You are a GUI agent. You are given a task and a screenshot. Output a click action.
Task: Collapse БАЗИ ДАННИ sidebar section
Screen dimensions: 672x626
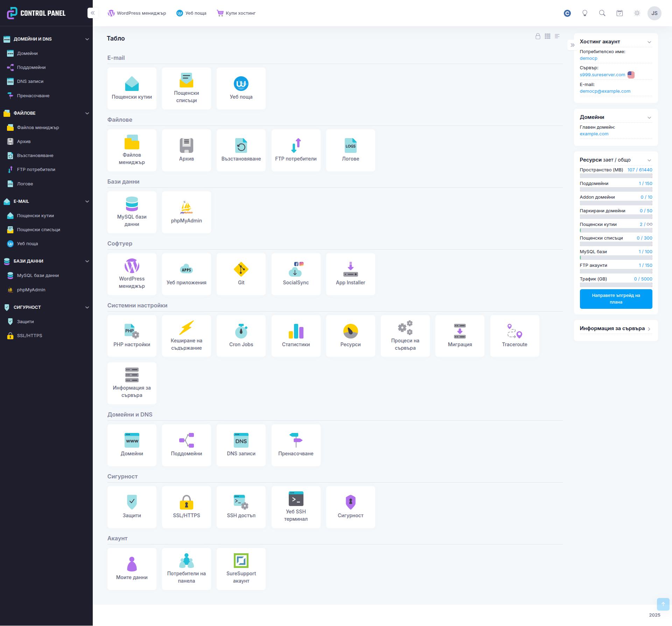click(x=87, y=261)
